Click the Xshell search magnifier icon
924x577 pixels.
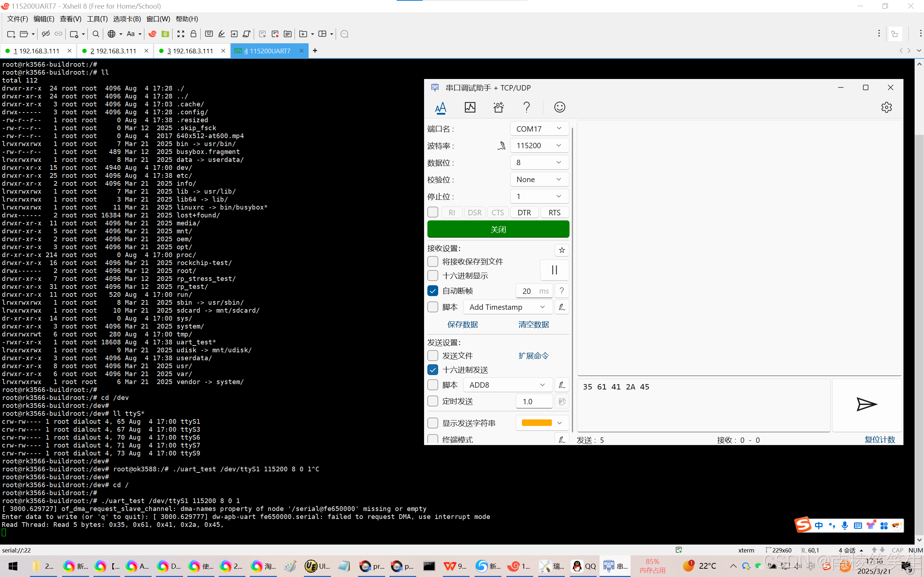click(96, 34)
